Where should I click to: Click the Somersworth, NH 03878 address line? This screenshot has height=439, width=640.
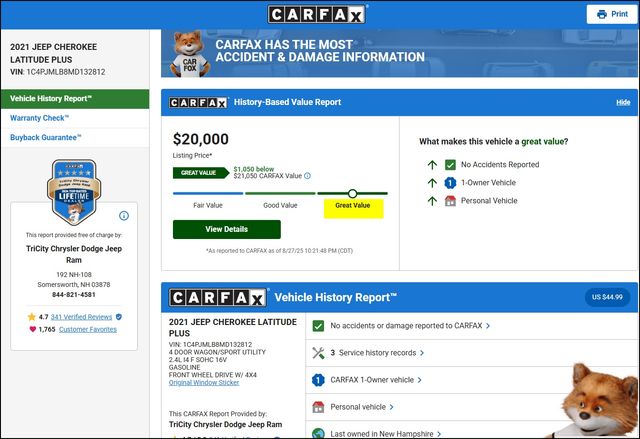pyautogui.click(x=73, y=285)
